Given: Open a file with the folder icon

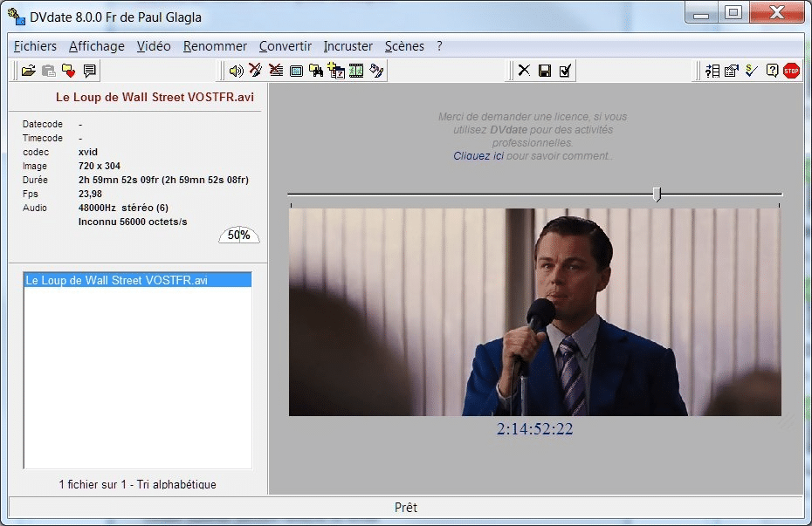Looking at the screenshot, I should pos(29,71).
